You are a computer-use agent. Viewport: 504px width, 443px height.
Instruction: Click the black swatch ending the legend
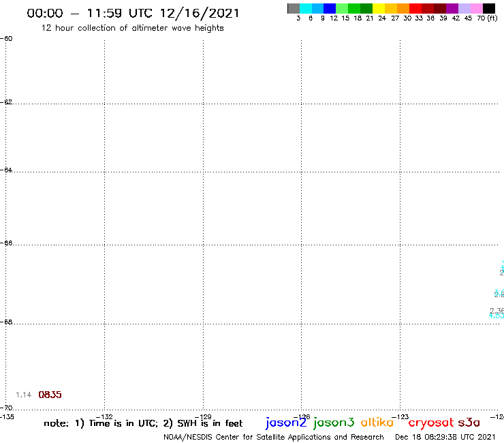coord(489,8)
